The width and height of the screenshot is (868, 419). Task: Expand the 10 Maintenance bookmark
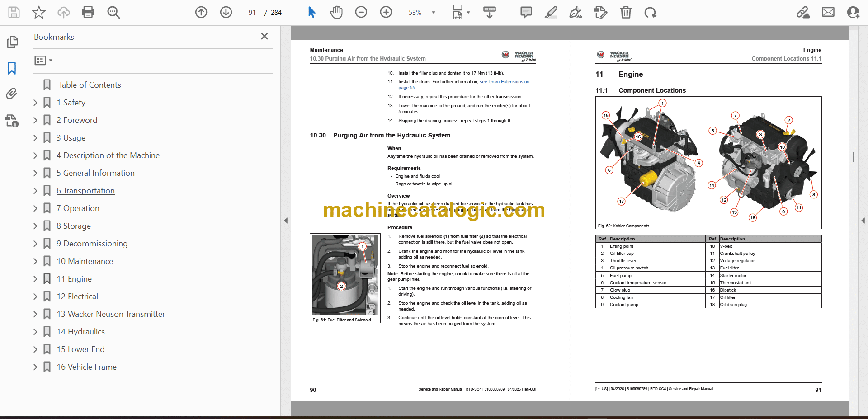tap(35, 261)
